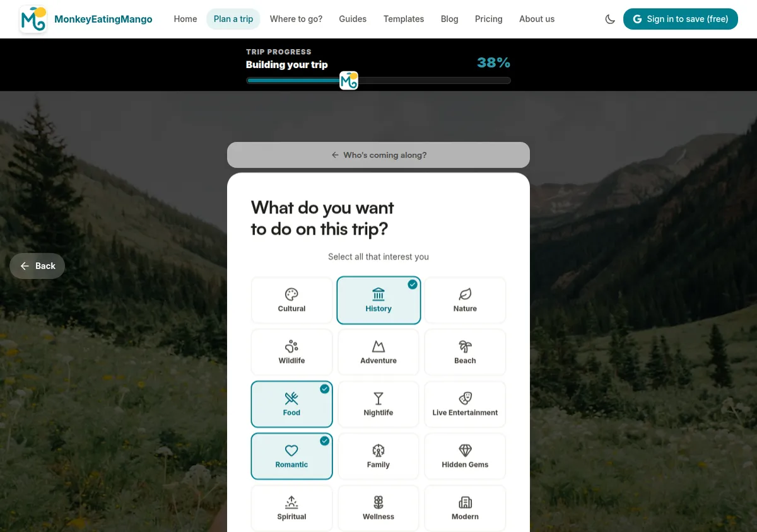757x532 pixels.
Task: Toggle on the Wellness interest
Action: click(x=378, y=508)
